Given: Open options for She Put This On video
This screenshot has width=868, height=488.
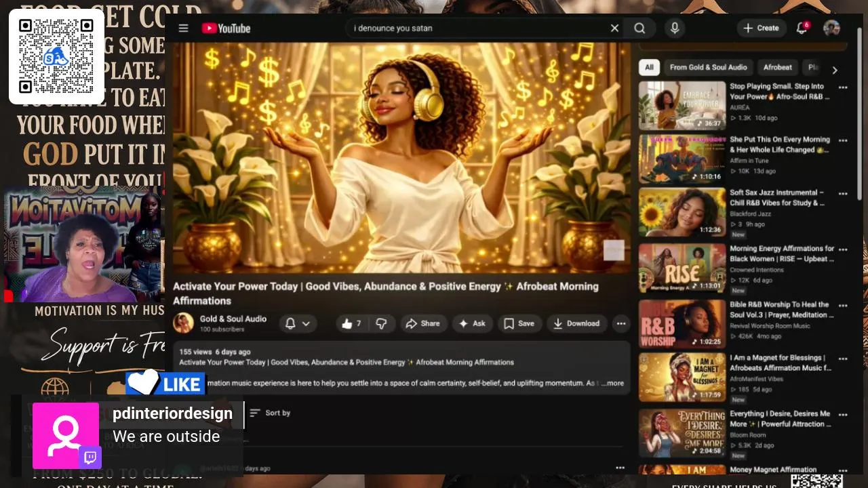Looking at the screenshot, I should [x=843, y=140].
